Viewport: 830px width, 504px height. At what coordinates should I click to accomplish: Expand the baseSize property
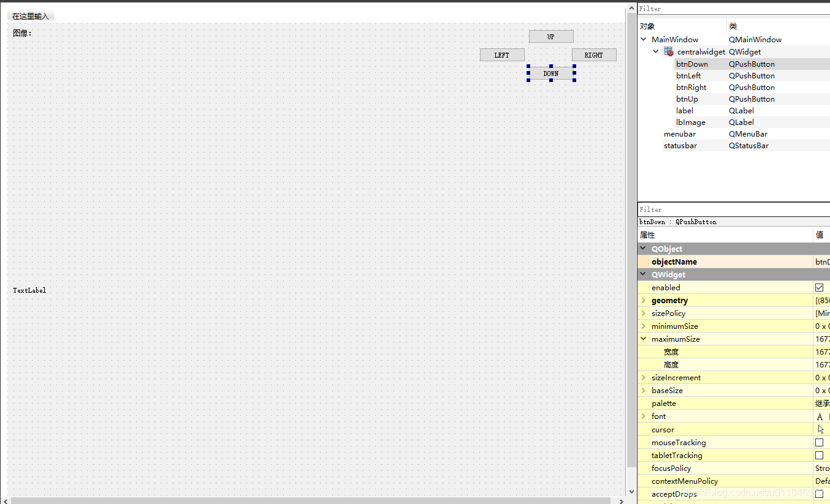pos(643,390)
